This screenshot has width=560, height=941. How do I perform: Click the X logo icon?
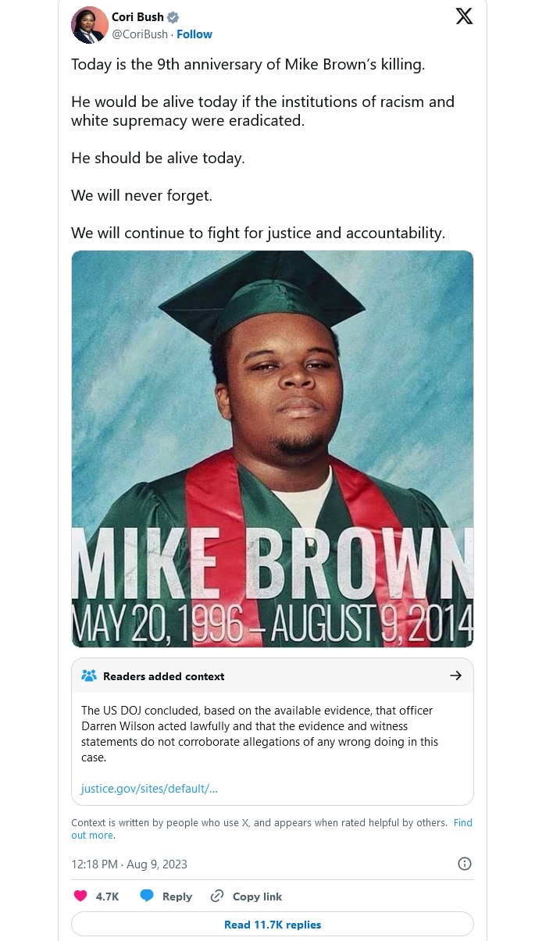pyautogui.click(x=464, y=16)
